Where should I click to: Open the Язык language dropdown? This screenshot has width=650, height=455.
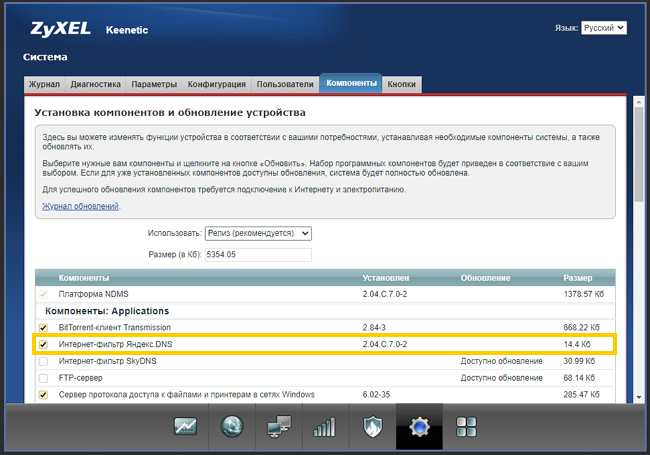(604, 28)
